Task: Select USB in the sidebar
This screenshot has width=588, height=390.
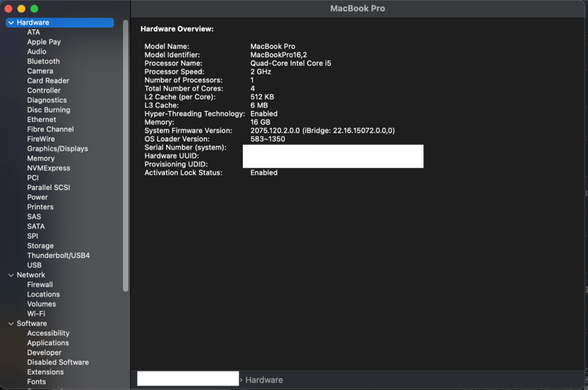Action: click(x=34, y=265)
